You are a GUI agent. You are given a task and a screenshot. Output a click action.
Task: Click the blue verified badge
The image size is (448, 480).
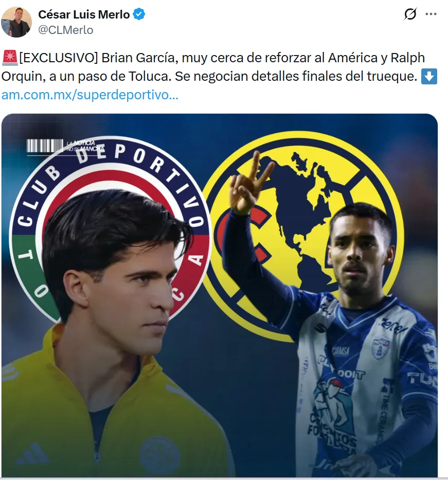click(139, 14)
